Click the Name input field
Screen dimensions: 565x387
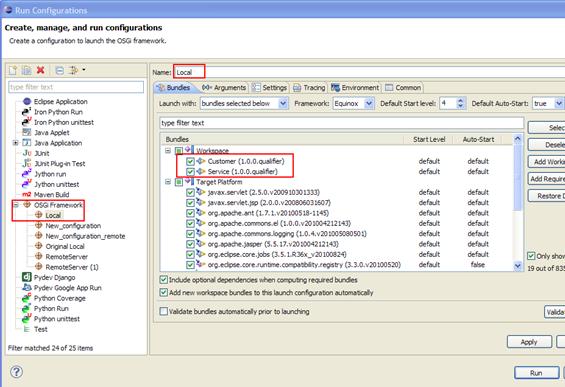(369, 72)
